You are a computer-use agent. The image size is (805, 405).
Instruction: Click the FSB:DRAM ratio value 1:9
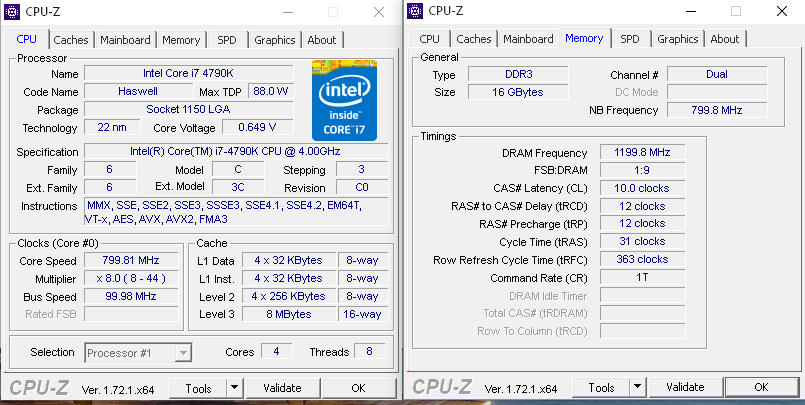[642, 170]
